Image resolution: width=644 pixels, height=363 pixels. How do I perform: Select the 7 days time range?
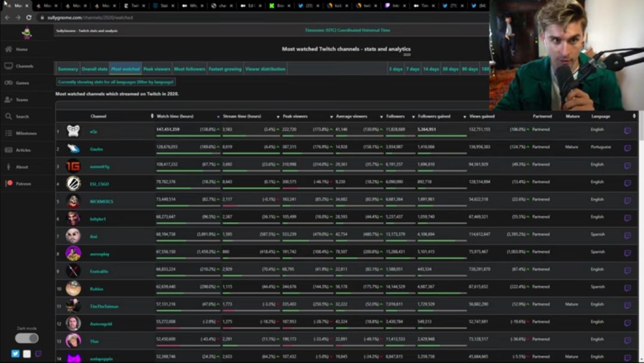point(413,69)
